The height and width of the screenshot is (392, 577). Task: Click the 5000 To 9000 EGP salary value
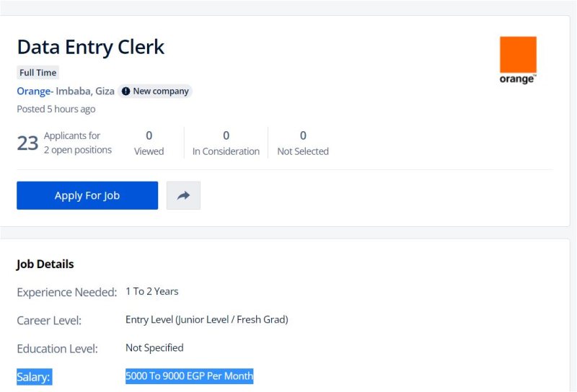tap(189, 376)
